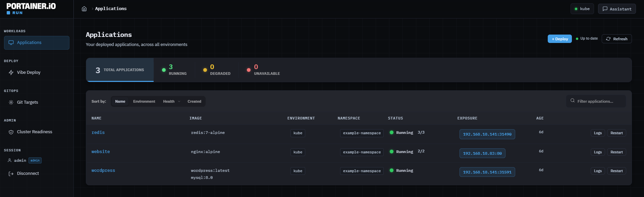The width and height of the screenshot is (644, 197).
Task: Click the search magnifier icon
Action: tap(573, 101)
